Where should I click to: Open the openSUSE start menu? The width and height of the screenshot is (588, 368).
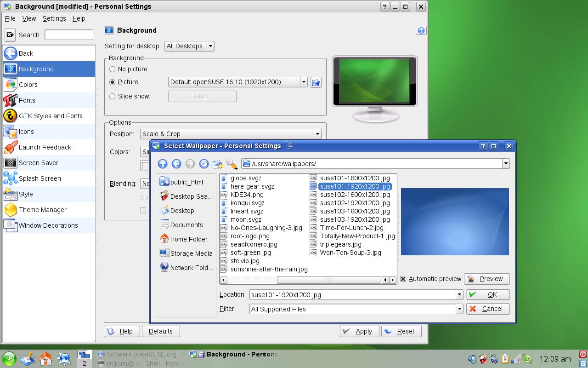coord(9,359)
